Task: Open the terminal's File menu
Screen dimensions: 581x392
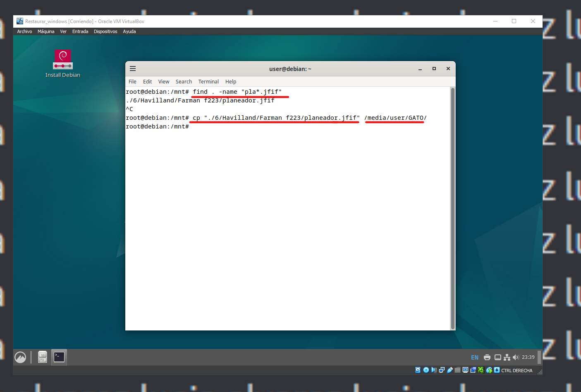Action: click(x=132, y=82)
